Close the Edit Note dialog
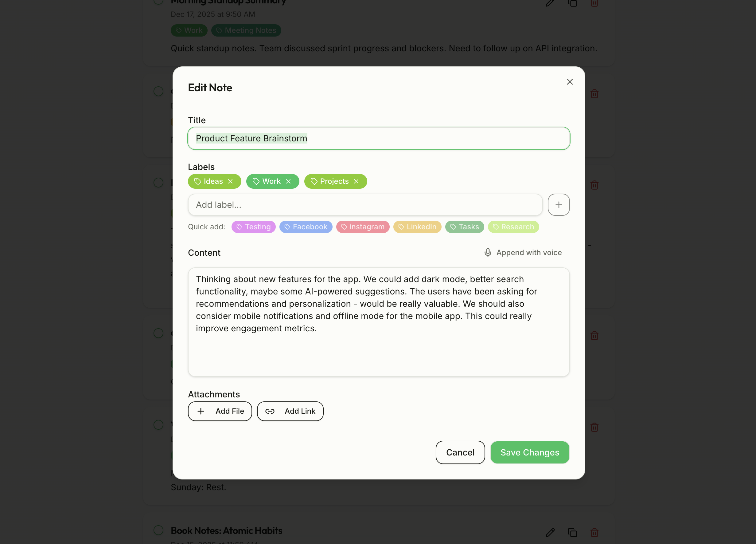Viewport: 756px width, 544px height. 569,82
